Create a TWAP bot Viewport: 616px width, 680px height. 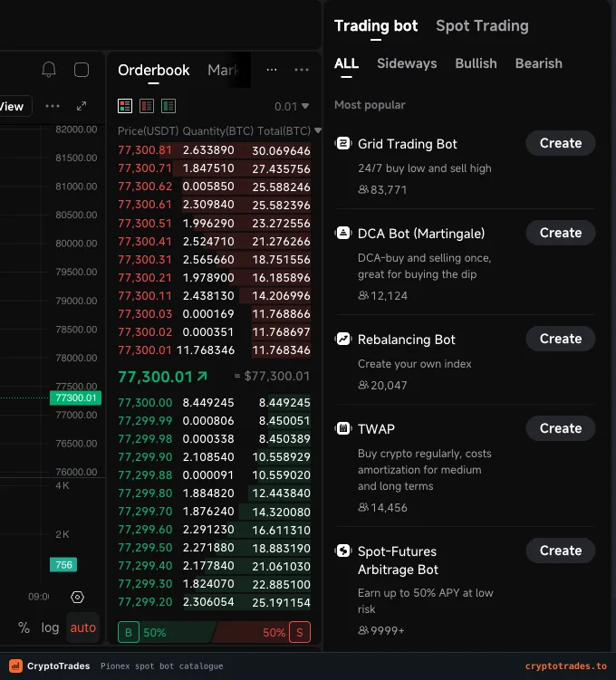click(561, 428)
